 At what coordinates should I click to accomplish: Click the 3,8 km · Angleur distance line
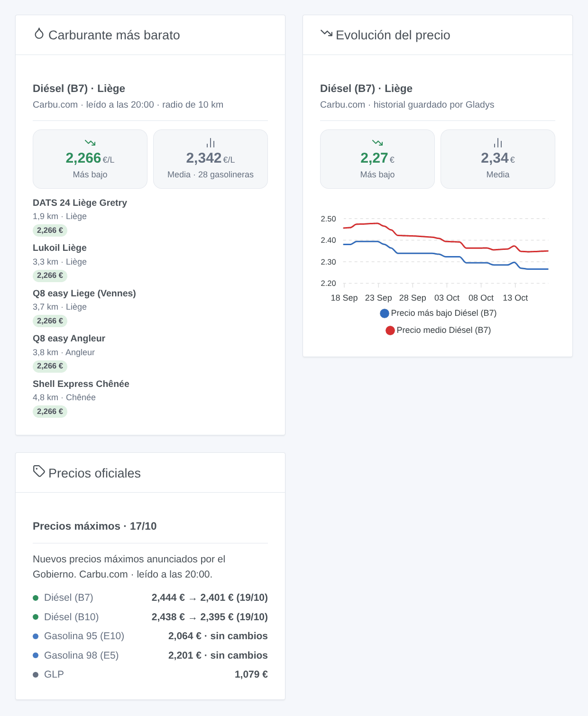point(64,352)
